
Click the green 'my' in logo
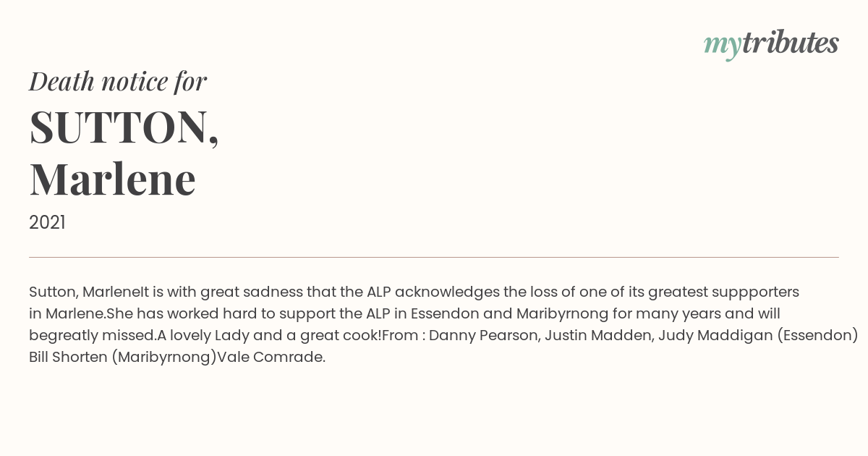pos(722,46)
